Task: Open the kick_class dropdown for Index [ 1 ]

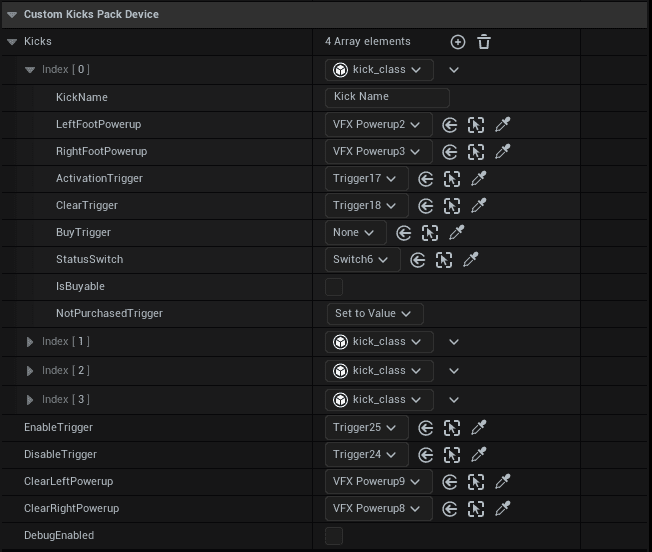Action: (x=379, y=342)
